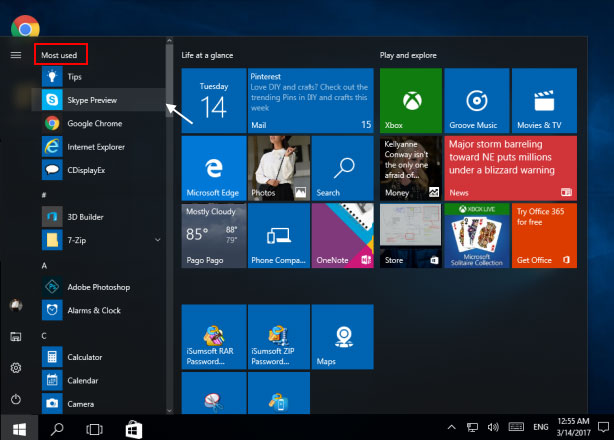
Task: Open the Store tile
Action: [x=411, y=236]
